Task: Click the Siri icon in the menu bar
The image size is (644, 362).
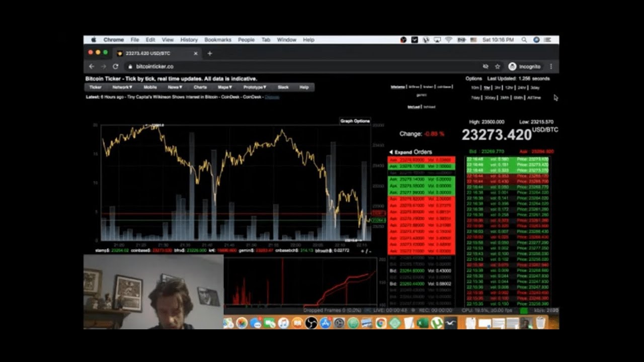Action: pos(536,40)
